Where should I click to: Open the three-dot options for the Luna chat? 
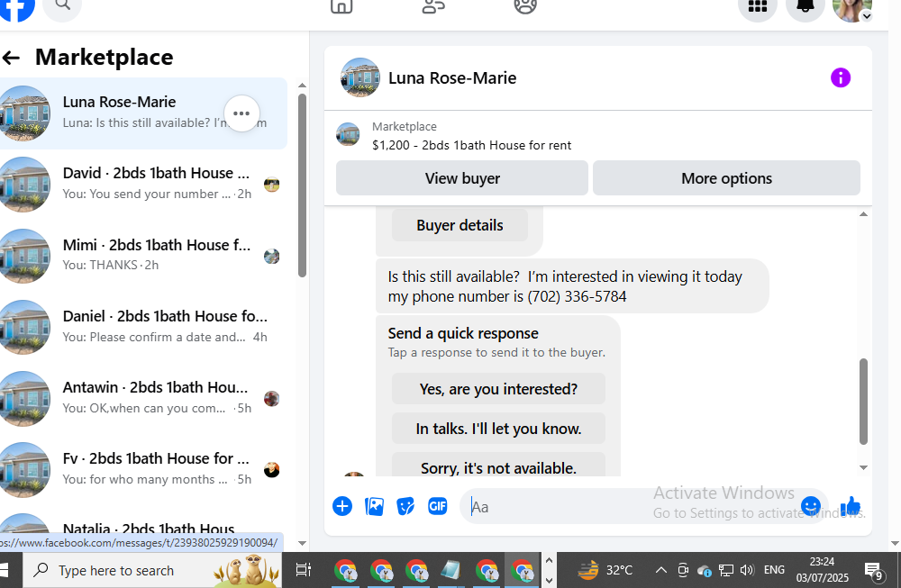[241, 113]
